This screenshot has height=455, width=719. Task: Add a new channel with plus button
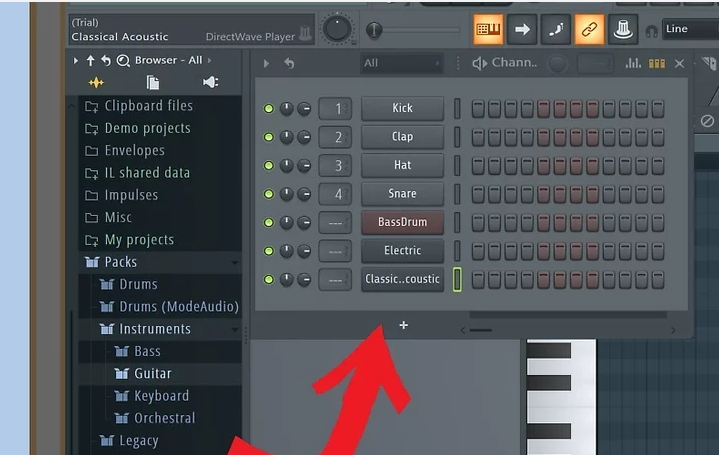coord(404,325)
